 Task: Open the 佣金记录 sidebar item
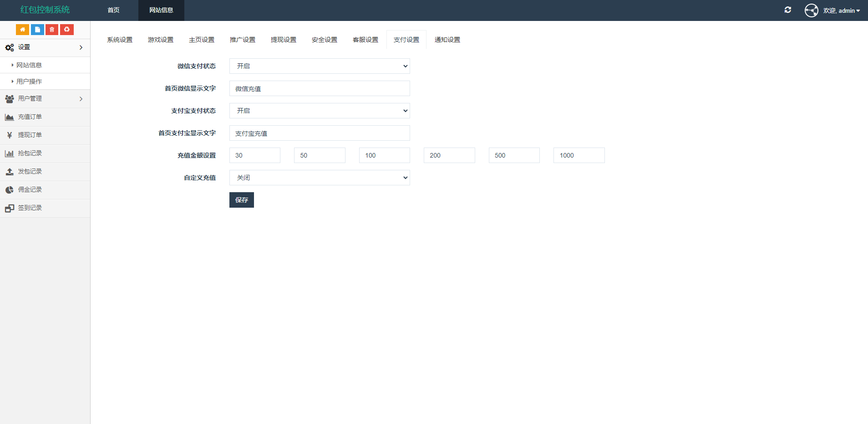[45, 190]
